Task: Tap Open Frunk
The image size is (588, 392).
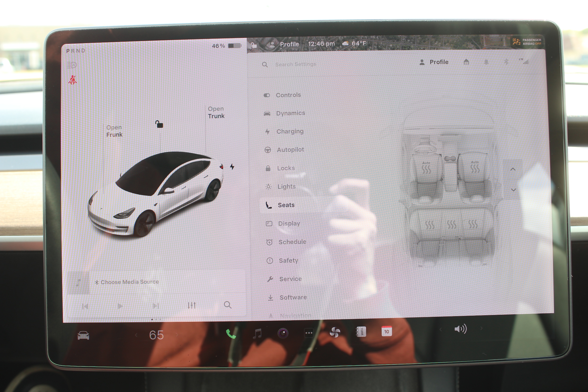Action: [x=114, y=131]
